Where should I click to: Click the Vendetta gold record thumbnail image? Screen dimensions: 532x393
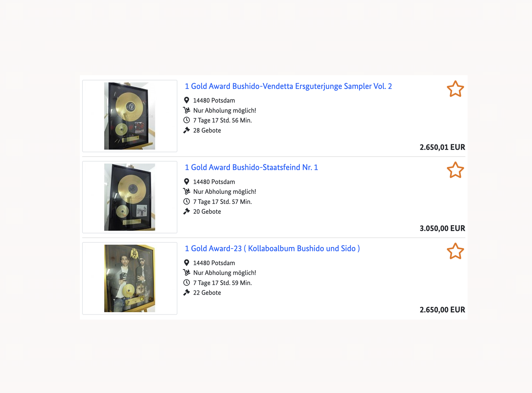coord(130,116)
